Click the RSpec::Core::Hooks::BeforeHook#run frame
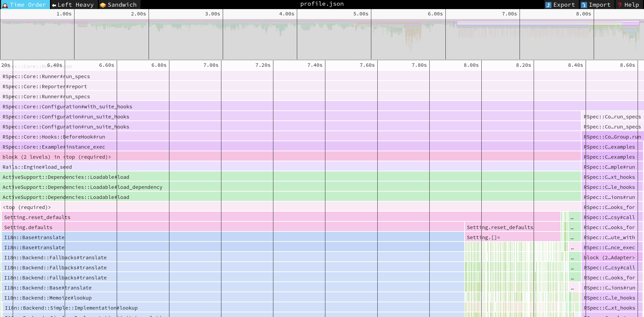This screenshot has height=317, width=644. coord(54,137)
